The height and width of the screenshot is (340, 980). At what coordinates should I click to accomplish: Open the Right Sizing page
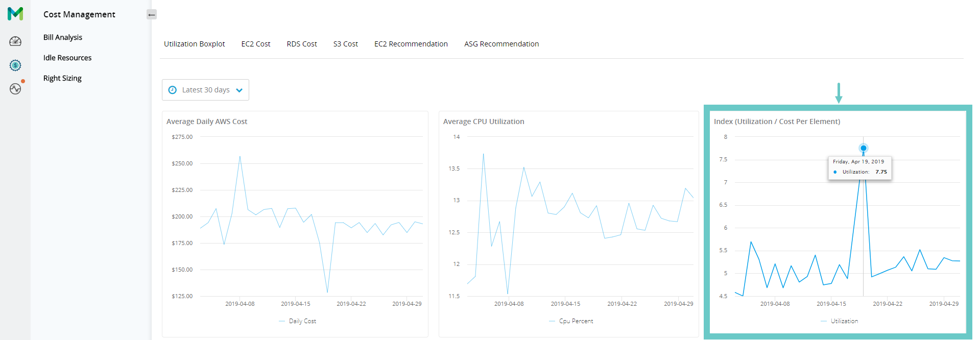tap(62, 78)
